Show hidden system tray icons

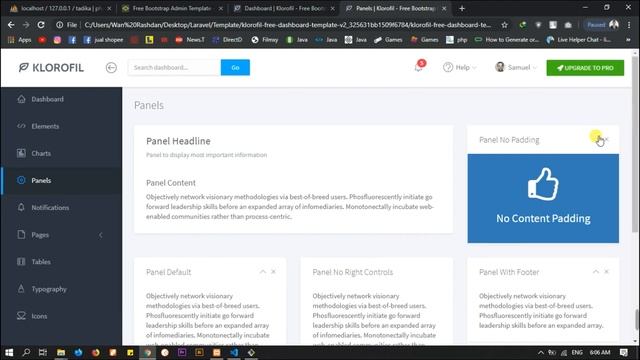pos(541,352)
